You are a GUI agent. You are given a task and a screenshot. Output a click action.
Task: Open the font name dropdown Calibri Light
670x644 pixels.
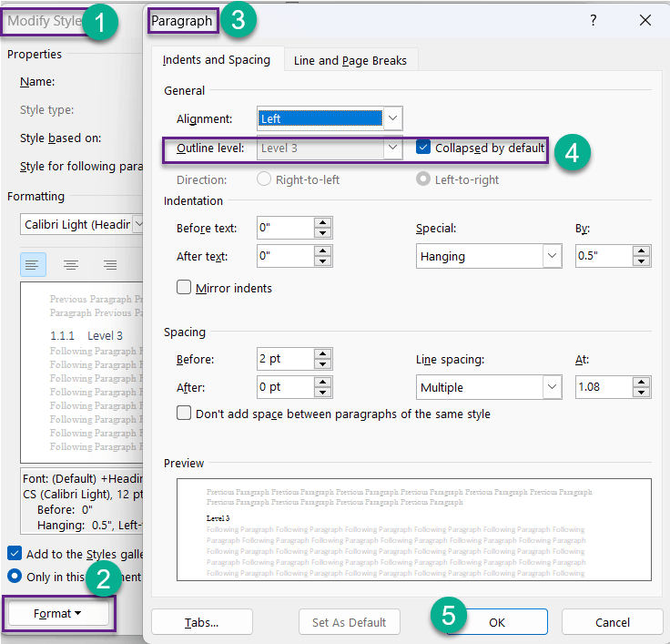coord(138,224)
